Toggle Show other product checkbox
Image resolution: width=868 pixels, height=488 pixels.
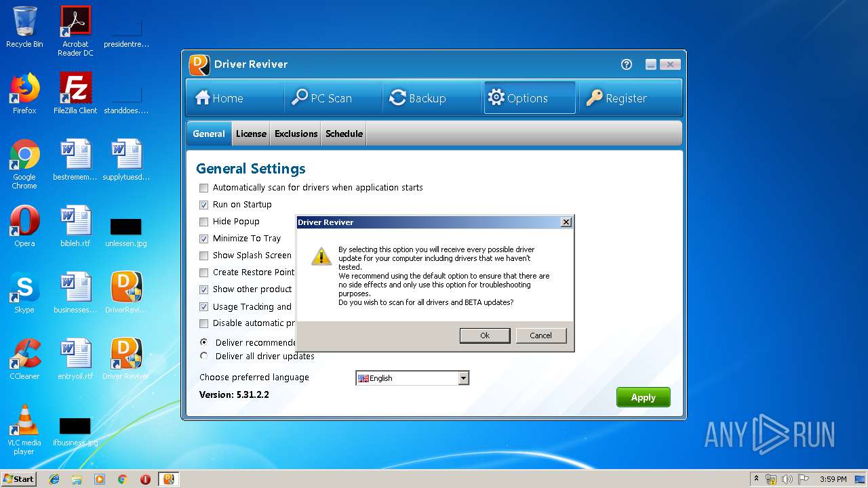(x=203, y=289)
